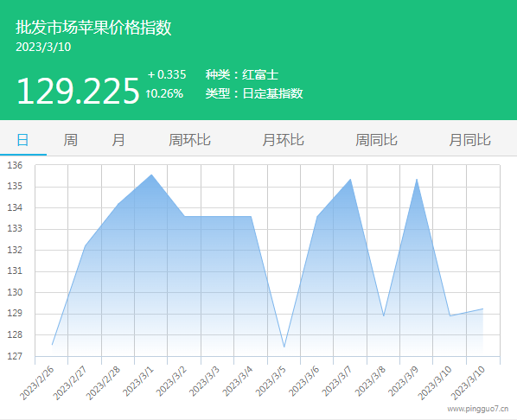Click the chart low point at 2023/3/5
517x420 pixels.
(x=284, y=347)
